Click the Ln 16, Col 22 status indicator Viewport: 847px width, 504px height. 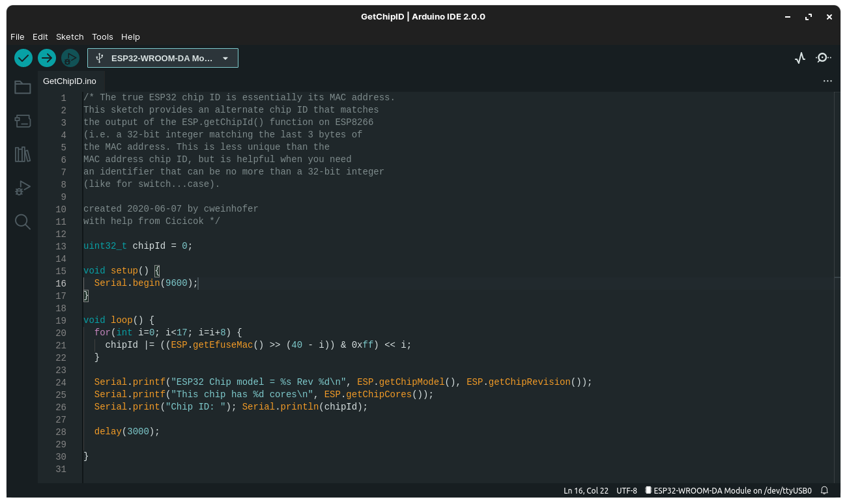click(586, 490)
